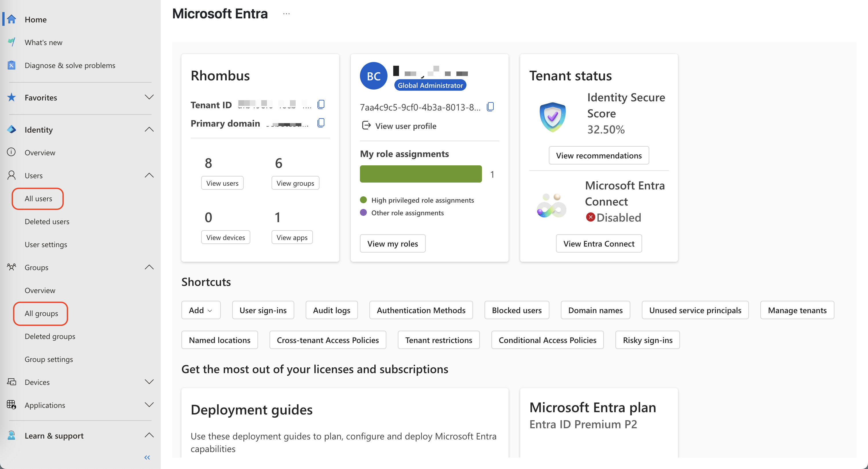Collapse the Learn & support section
This screenshot has height=469, width=868.
point(149,435)
